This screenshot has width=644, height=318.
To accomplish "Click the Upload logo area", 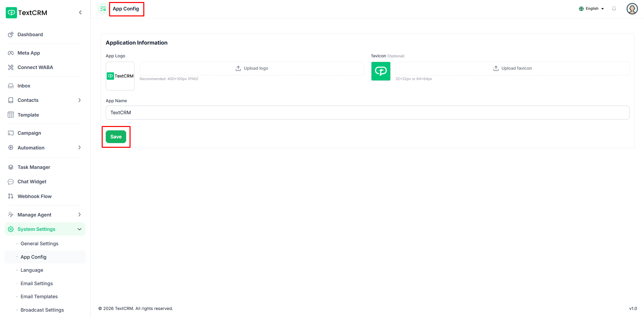I will click(x=252, y=68).
